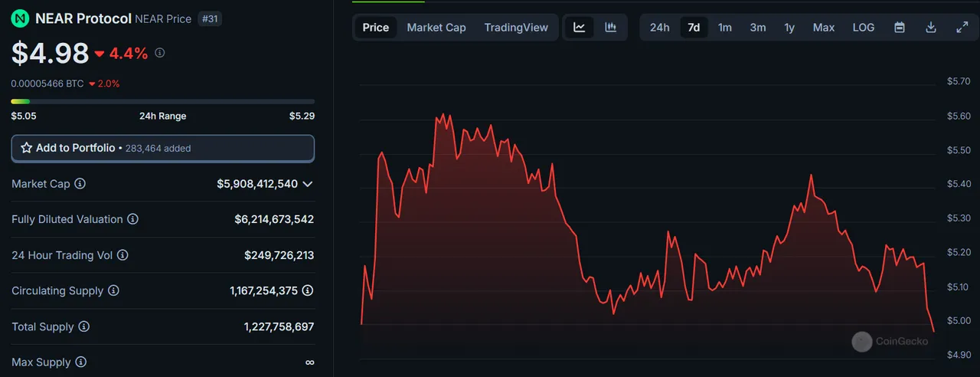Image resolution: width=980 pixels, height=377 pixels.
Task: Set chart range to 1m
Action: click(725, 28)
